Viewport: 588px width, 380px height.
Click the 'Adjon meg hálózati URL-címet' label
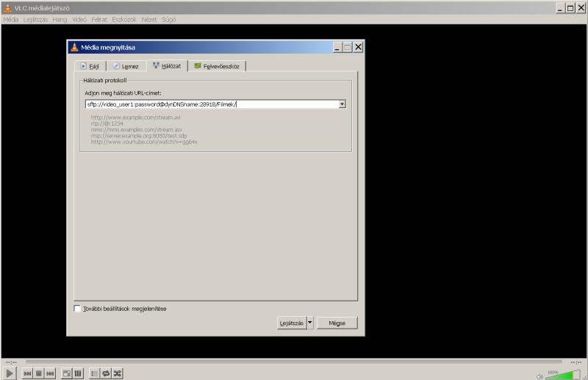(123, 93)
